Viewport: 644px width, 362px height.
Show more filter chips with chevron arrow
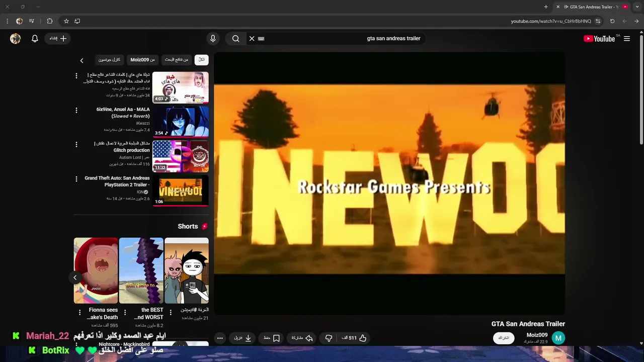(82, 60)
